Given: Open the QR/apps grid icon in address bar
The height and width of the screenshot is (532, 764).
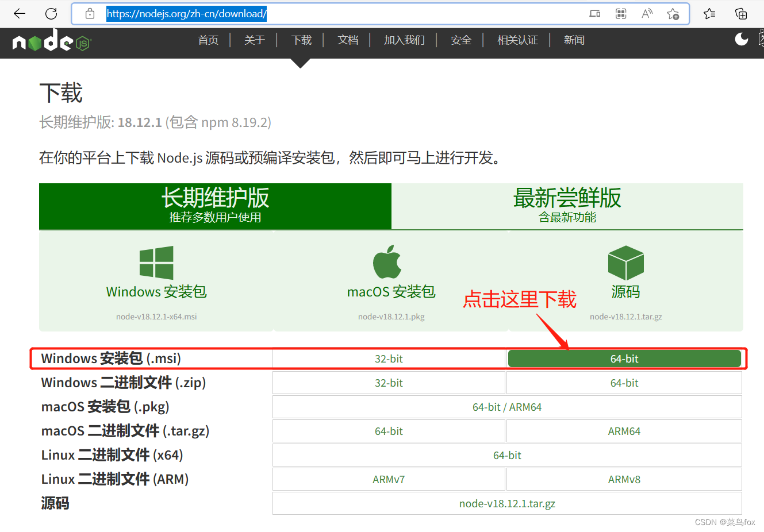Looking at the screenshot, I should (x=621, y=14).
